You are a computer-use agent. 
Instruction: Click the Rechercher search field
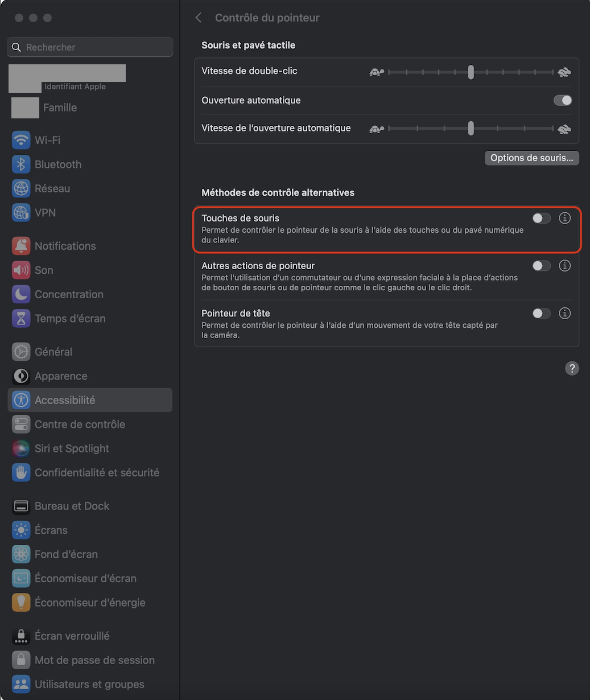pyautogui.click(x=91, y=47)
